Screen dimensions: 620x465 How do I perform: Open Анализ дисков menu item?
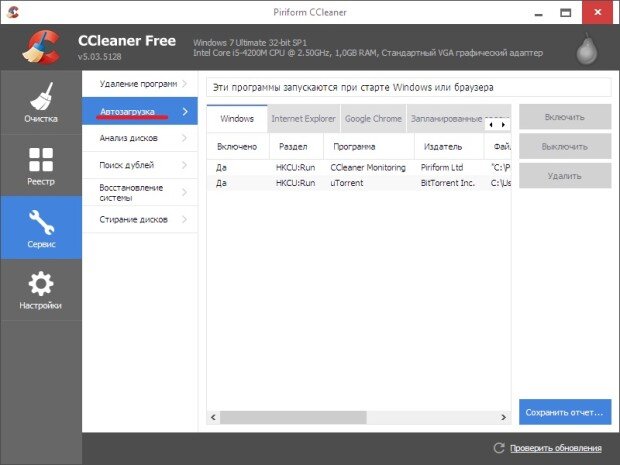click(140, 138)
